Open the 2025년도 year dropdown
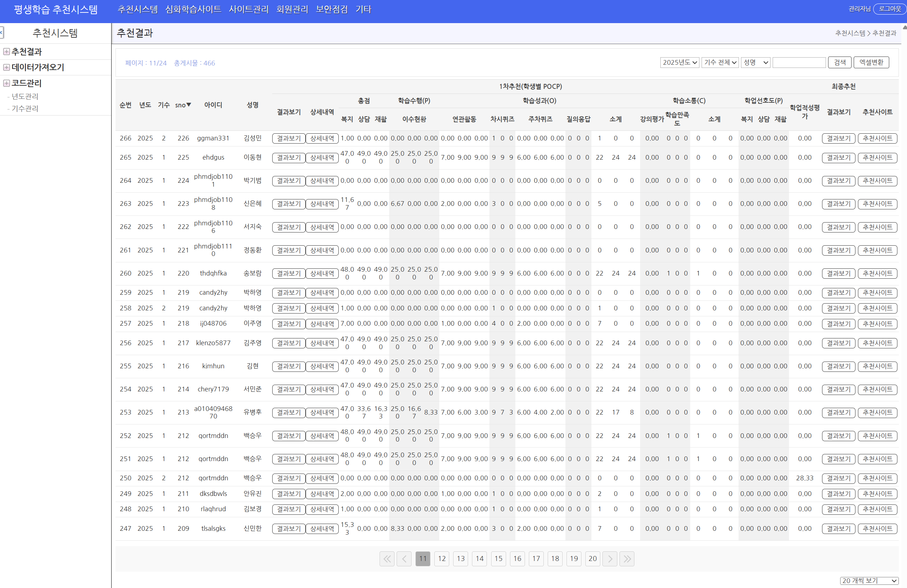Screen dimensions: 907x588 click(679, 63)
